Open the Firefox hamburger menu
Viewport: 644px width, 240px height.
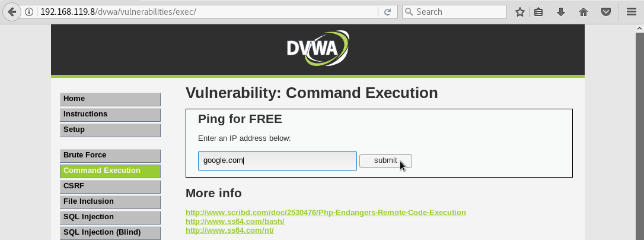tap(632, 12)
